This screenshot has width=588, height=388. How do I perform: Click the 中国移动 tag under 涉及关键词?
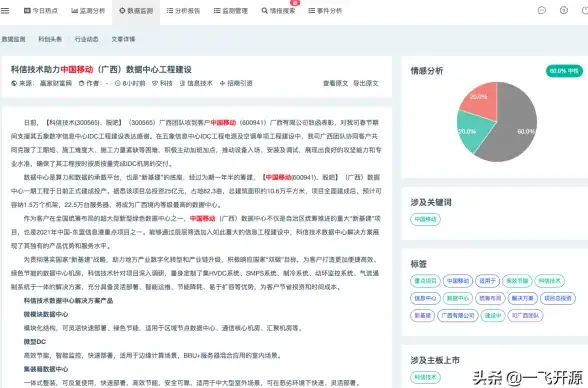[x=425, y=219]
